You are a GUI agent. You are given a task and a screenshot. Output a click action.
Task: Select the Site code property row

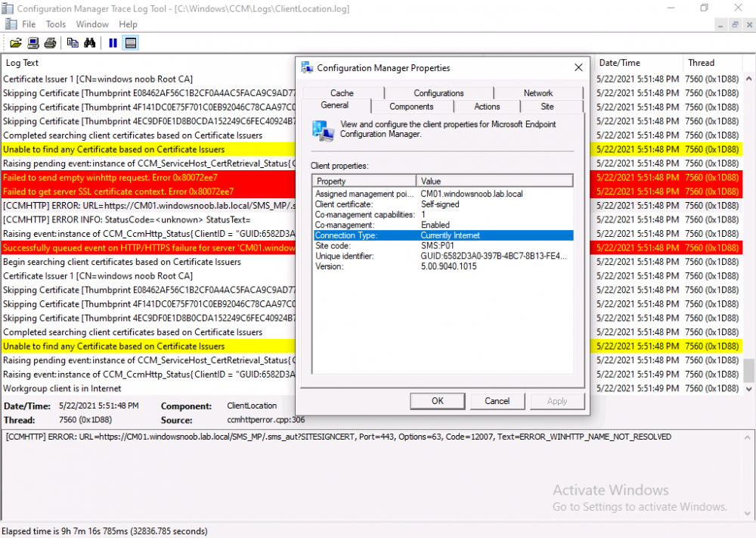point(443,246)
